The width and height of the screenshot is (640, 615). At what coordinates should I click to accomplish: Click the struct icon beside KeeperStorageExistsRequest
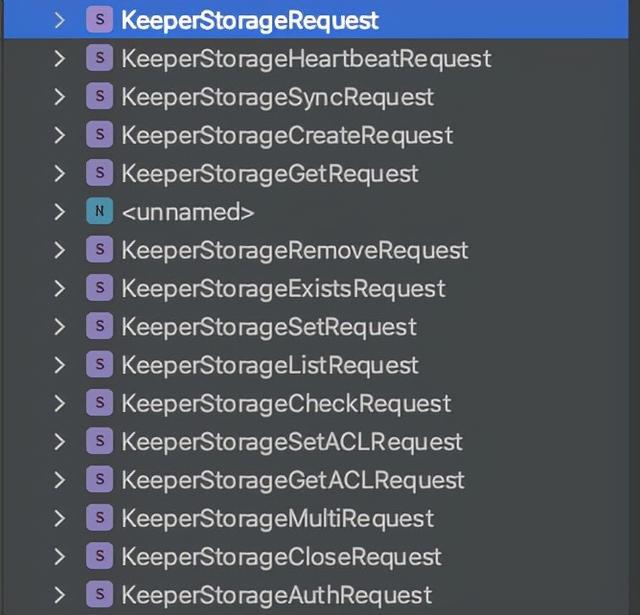click(99, 288)
